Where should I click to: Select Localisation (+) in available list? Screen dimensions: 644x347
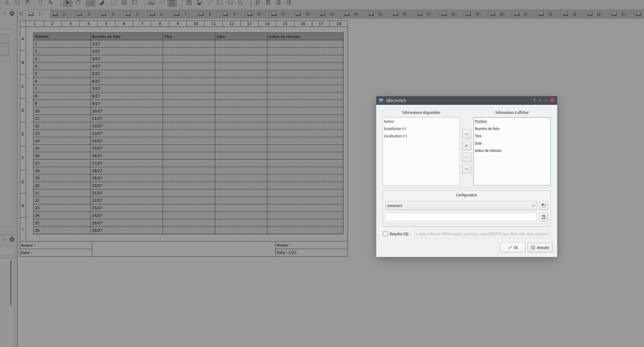click(x=395, y=136)
